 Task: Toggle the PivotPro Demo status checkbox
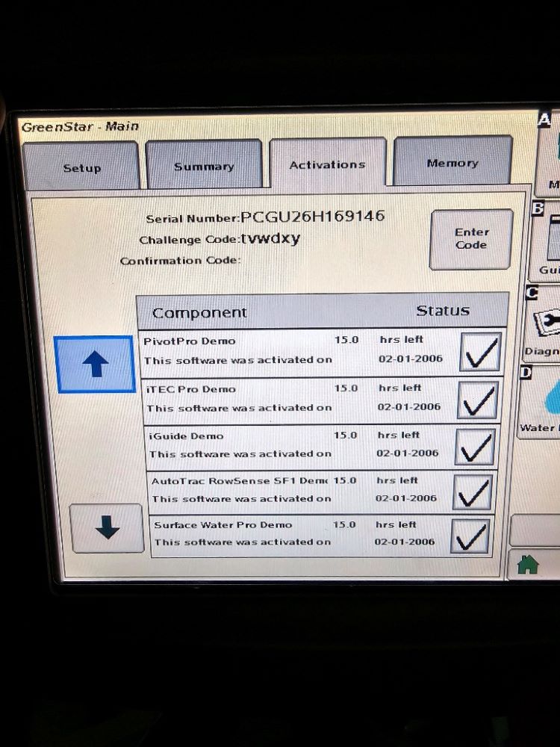coord(481,352)
